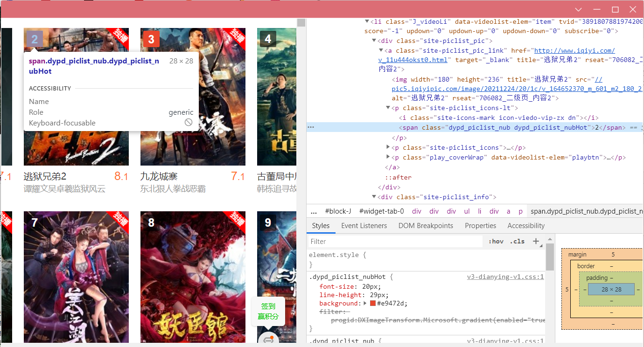Open v3-dianying-v1.css:1 for the .dypd_piclist_nubHot rule
This screenshot has width=644, height=347.
click(x=505, y=277)
